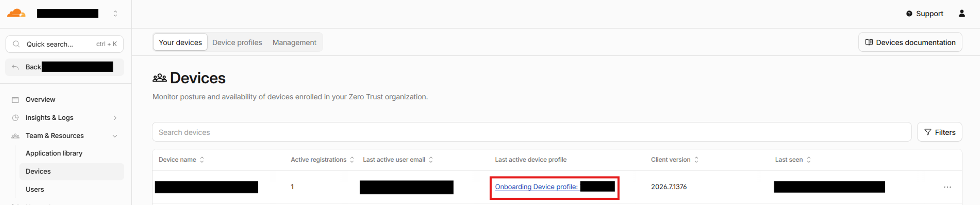Sort by Active registrations column
The image size is (980, 205).
pyautogui.click(x=352, y=160)
